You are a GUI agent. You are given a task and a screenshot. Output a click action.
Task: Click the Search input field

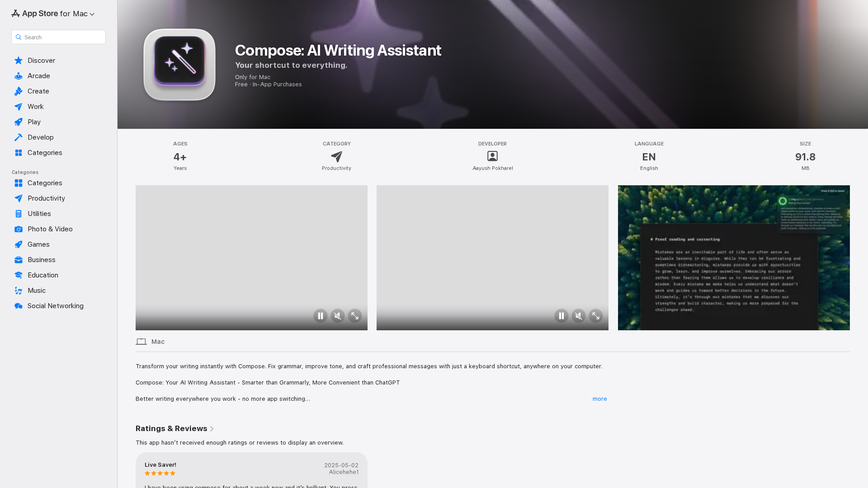click(59, 37)
